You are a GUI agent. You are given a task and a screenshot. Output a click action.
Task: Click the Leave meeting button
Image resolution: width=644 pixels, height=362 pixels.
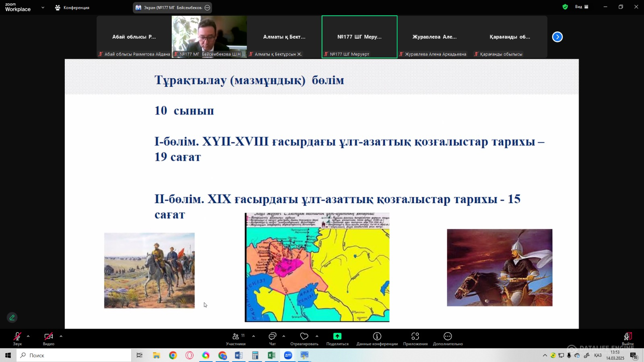[x=627, y=337]
